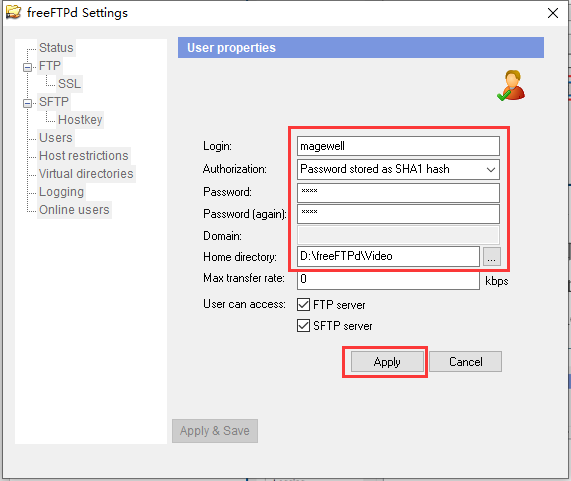Toggle the SFTP server access checkbox
This screenshot has height=481, width=571.
pos(303,326)
